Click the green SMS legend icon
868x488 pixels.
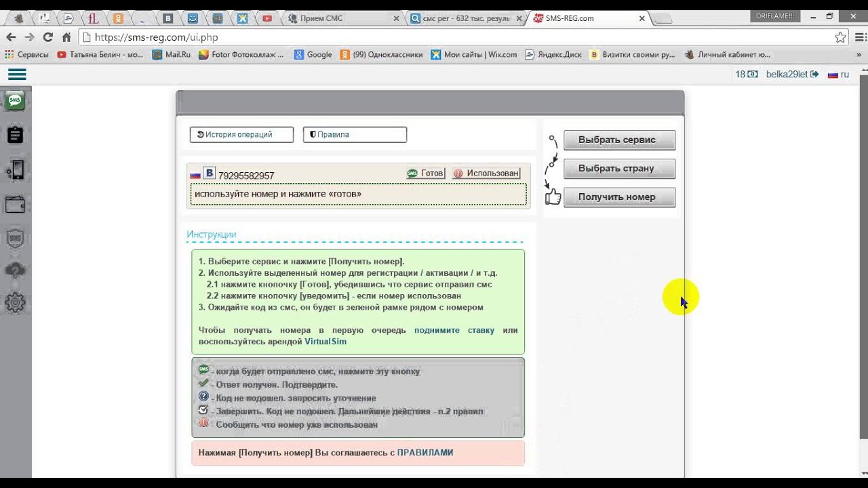(x=203, y=370)
